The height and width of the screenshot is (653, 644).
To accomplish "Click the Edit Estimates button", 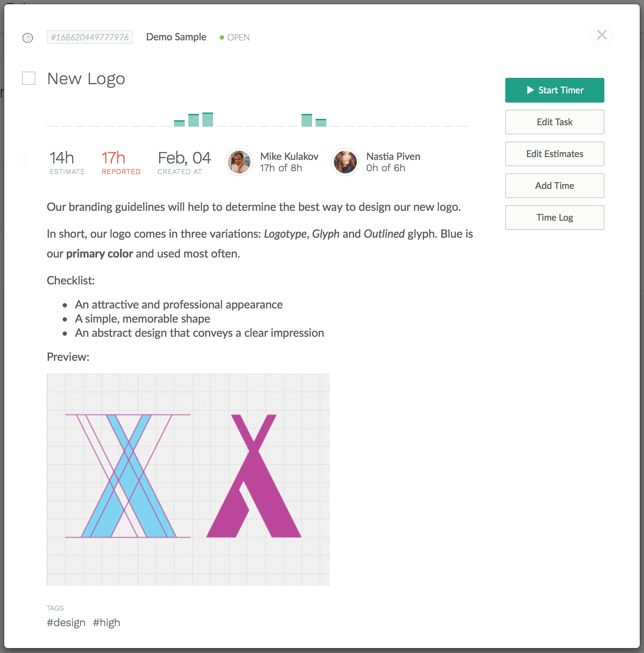I will point(554,154).
